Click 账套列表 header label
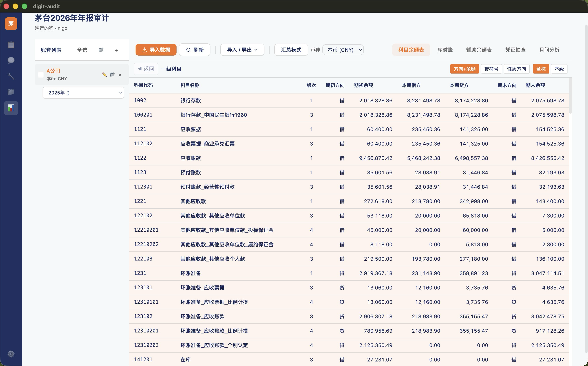This screenshot has height=366, width=588. 51,50
